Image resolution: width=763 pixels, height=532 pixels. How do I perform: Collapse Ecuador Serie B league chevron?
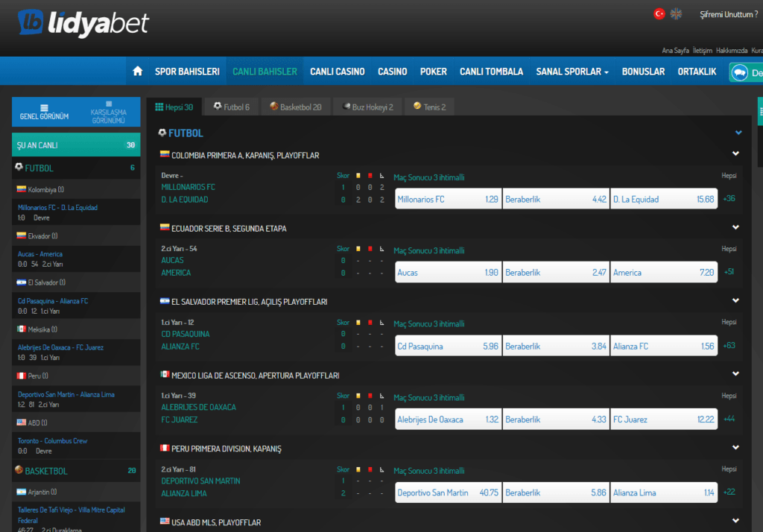coord(735,227)
